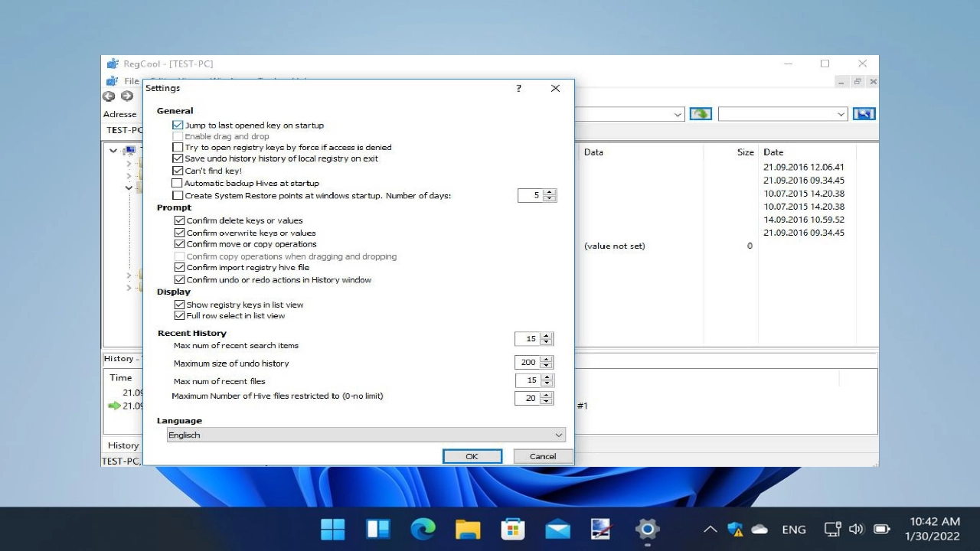Click the Time column header in History
This screenshot has height=551, width=980.
pos(120,377)
